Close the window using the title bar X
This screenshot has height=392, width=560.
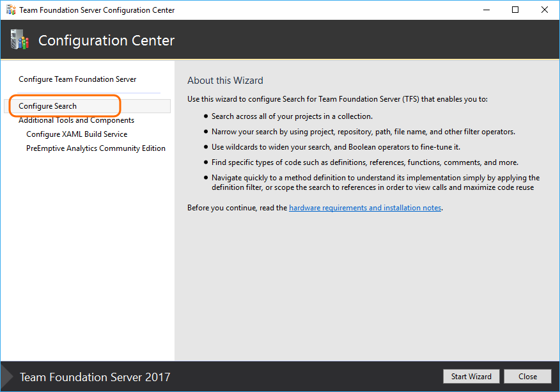tap(544, 10)
